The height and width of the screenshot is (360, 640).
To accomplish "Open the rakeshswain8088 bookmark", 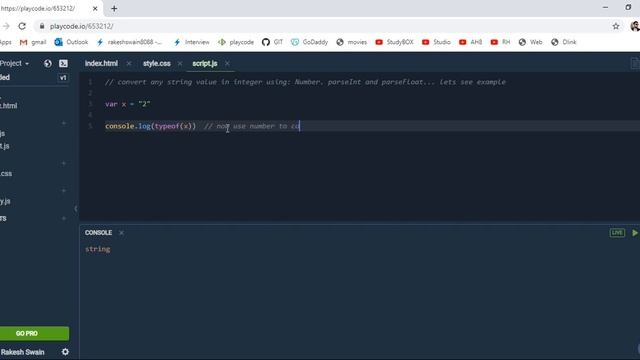I will [x=129, y=42].
